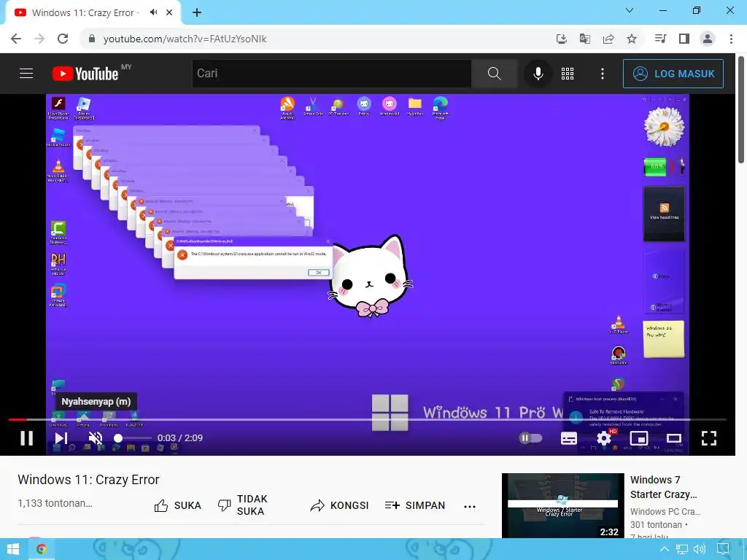The width and height of the screenshot is (747, 560).
Task: Dislike the video with TIDAK SUKA
Action: [x=243, y=505]
